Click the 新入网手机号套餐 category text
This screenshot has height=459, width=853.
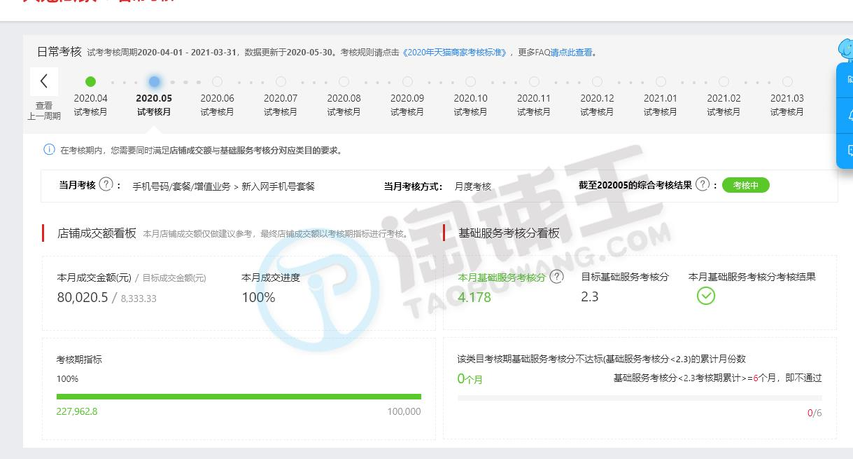pos(277,186)
